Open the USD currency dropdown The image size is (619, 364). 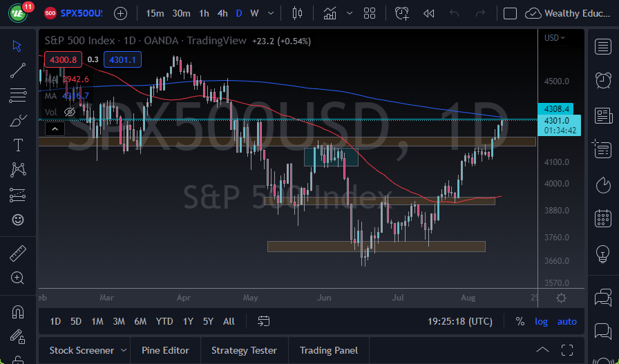pos(554,38)
